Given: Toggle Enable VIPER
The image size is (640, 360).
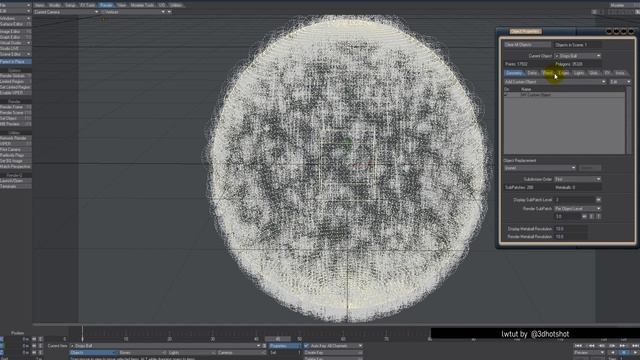Looking at the screenshot, I should click(16, 93).
